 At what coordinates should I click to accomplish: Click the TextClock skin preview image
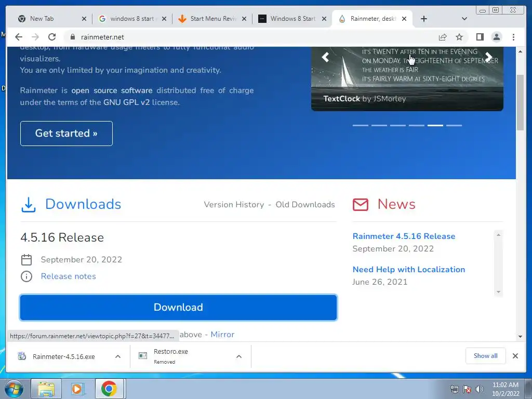click(407, 78)
